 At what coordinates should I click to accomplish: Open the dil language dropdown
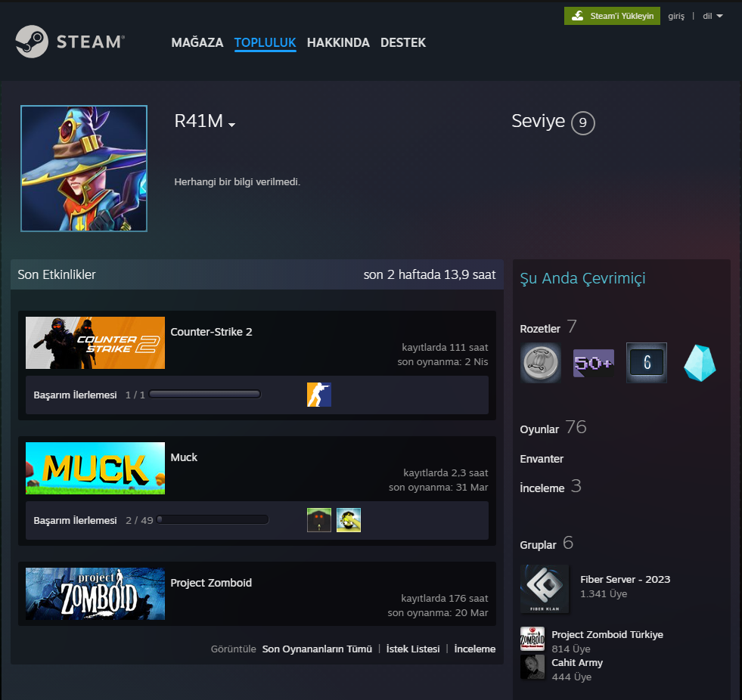pyautogui.click(x=713, y=16)
